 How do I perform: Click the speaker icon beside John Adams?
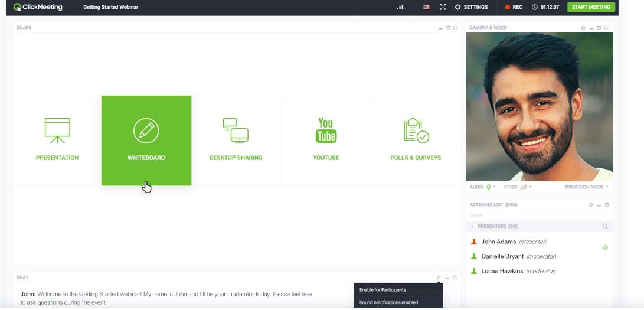tap(605, 247)
